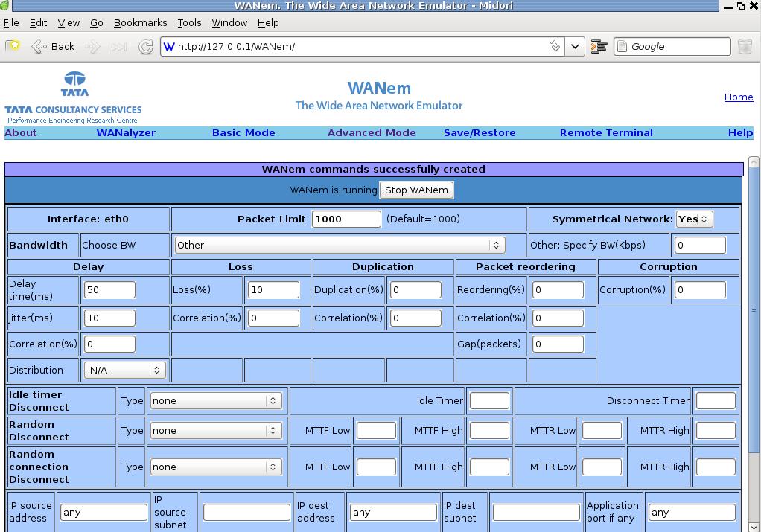Click the Stop WANem button
Image resolution: width=761 pixels, height=532 pixels.
[416, 190]
